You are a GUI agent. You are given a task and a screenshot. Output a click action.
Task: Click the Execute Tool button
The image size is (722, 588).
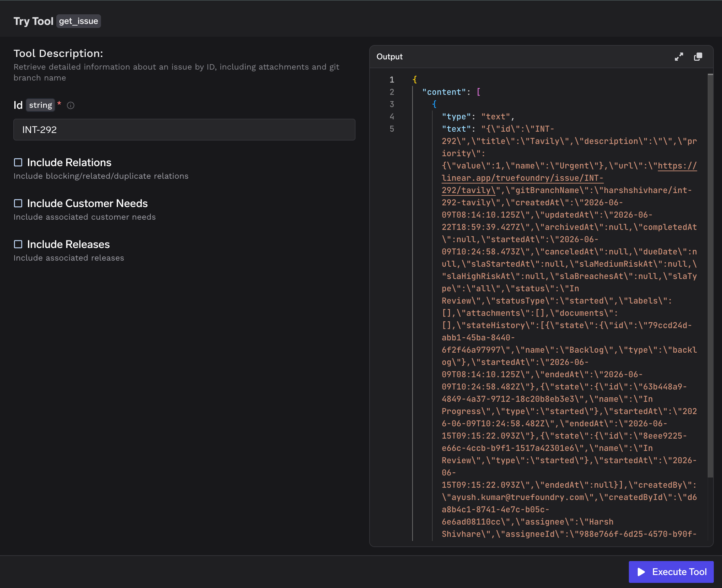point(671,572)
